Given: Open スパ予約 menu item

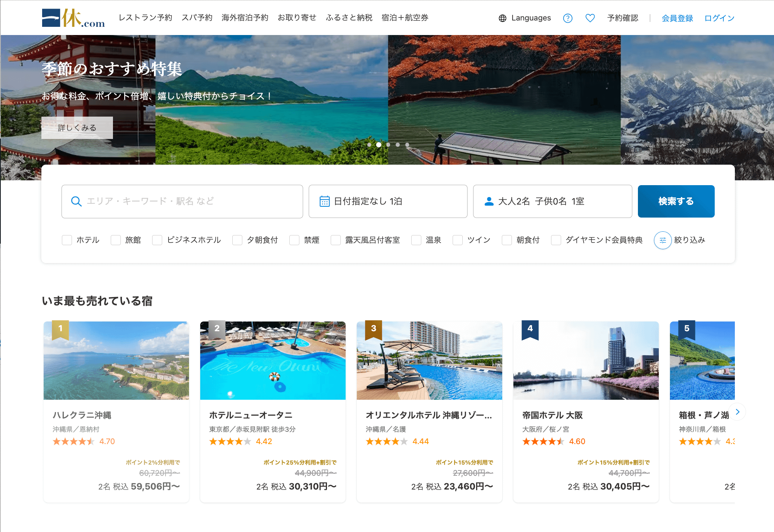Looking at the screenshot, I should (x=197, y=18).
